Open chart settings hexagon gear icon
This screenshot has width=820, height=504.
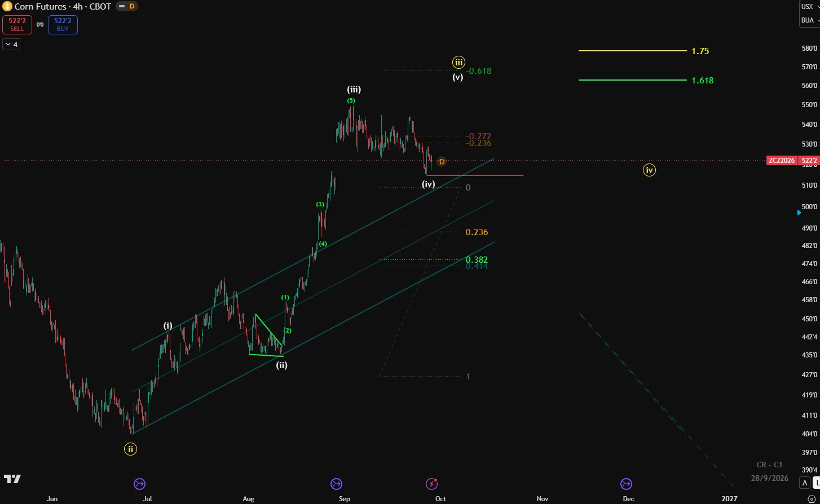tap(810, 499)
